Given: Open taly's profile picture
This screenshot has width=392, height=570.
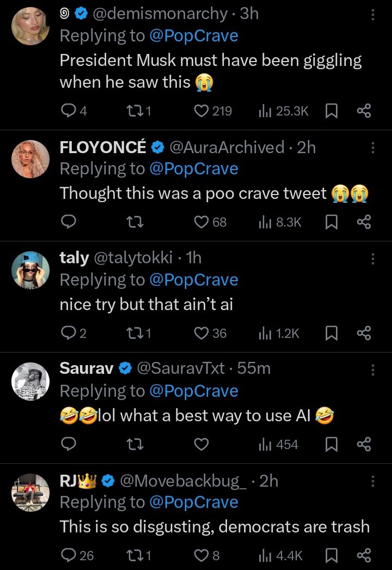Looking at the screenshot, I should (x=30, y=270).
